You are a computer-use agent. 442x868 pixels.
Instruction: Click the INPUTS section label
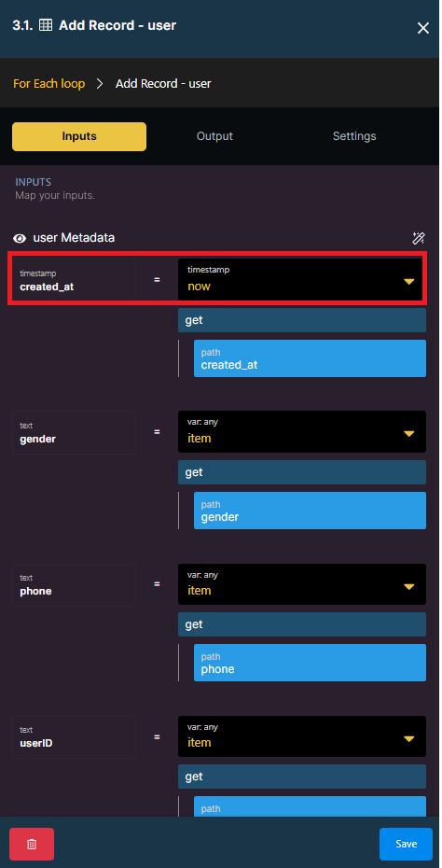(34, 182)
